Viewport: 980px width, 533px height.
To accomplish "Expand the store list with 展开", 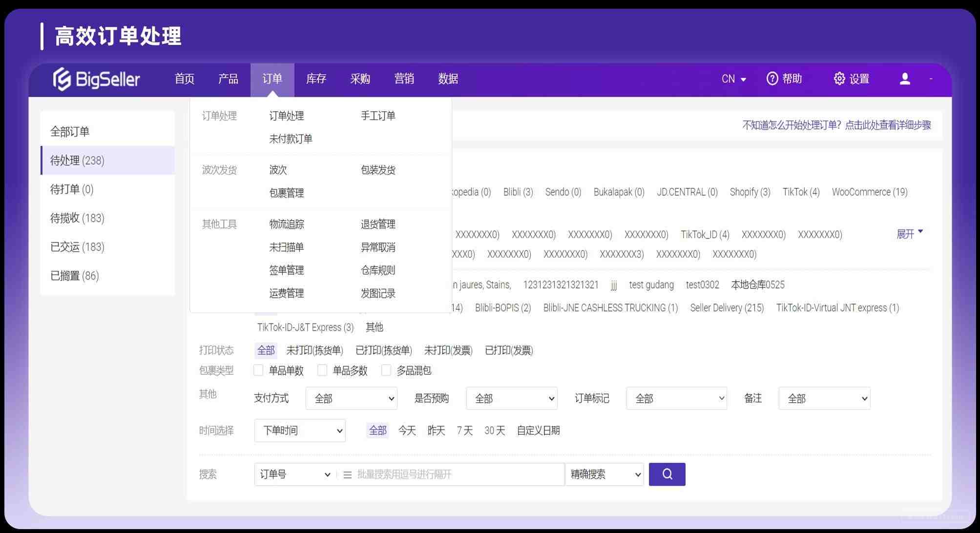I will (x=909, y=234).
